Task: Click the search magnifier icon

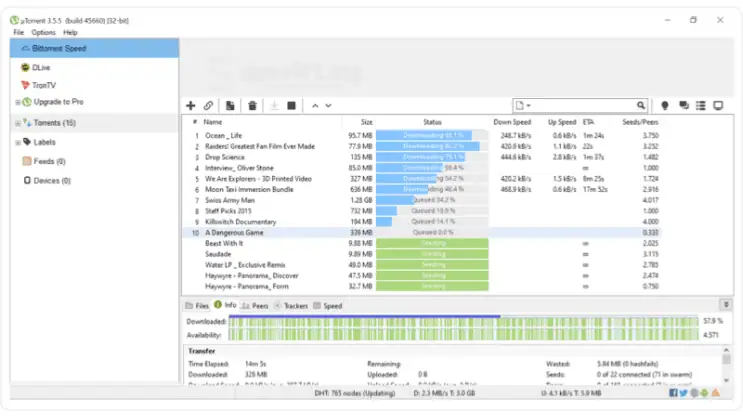Action: (x=641, y=105)
